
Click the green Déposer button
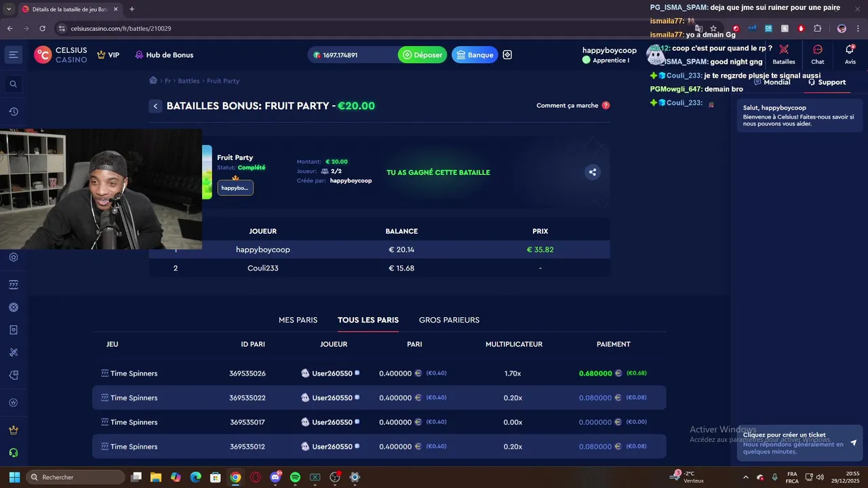422,55
